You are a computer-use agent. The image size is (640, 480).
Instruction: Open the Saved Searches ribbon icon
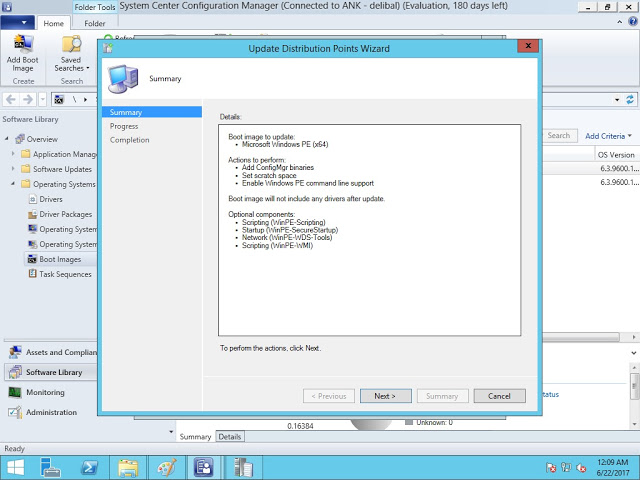point(71,45)
